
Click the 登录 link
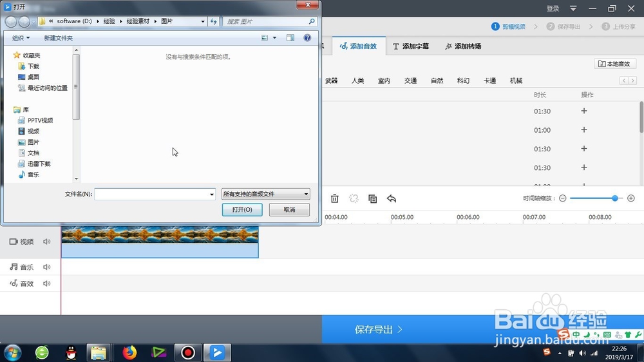tap(553, 8)
